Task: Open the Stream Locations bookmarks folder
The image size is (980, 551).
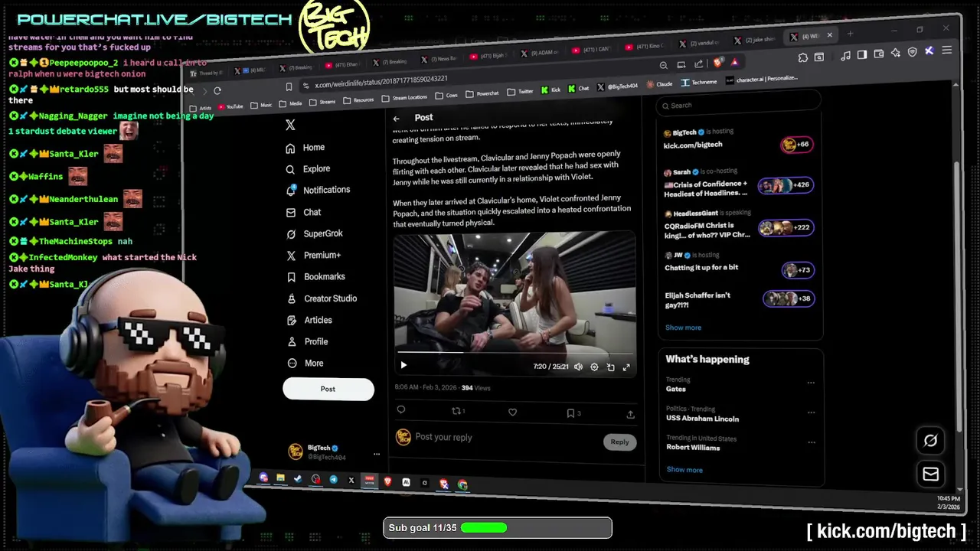Action: (x=403, y=98)
